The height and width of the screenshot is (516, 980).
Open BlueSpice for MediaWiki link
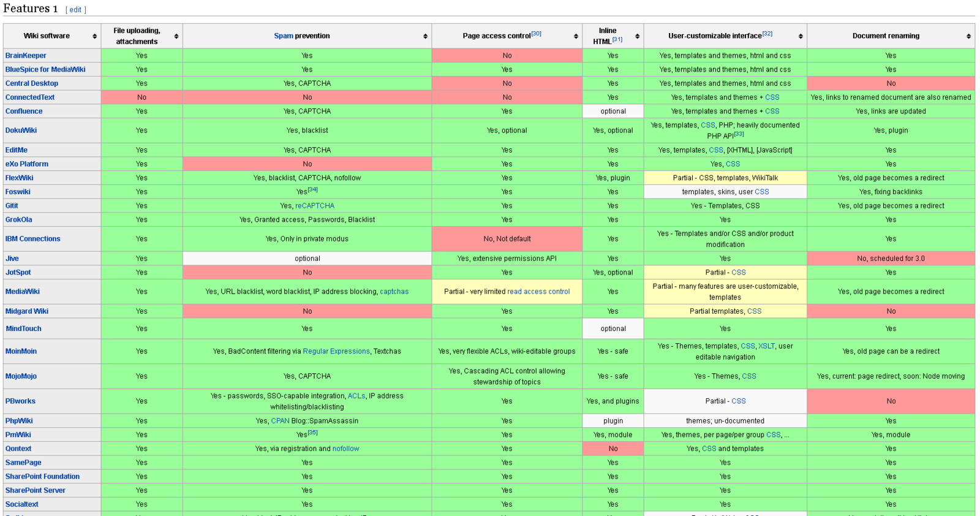45,70
